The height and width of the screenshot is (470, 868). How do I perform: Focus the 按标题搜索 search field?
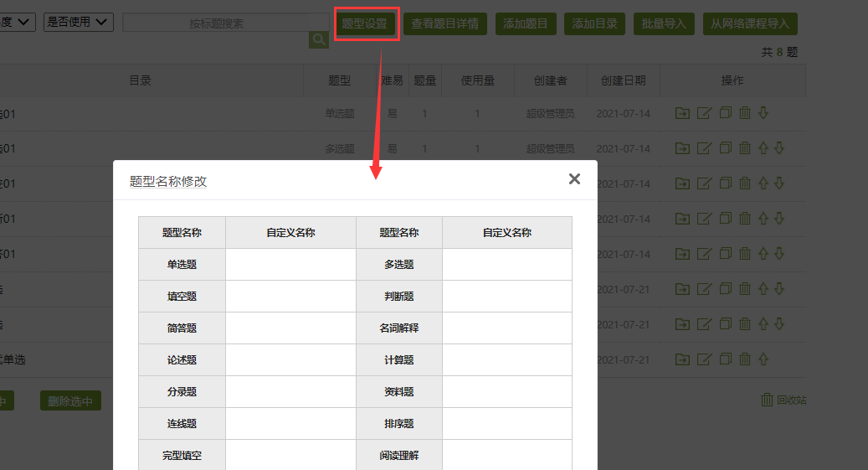click(225, 23)
